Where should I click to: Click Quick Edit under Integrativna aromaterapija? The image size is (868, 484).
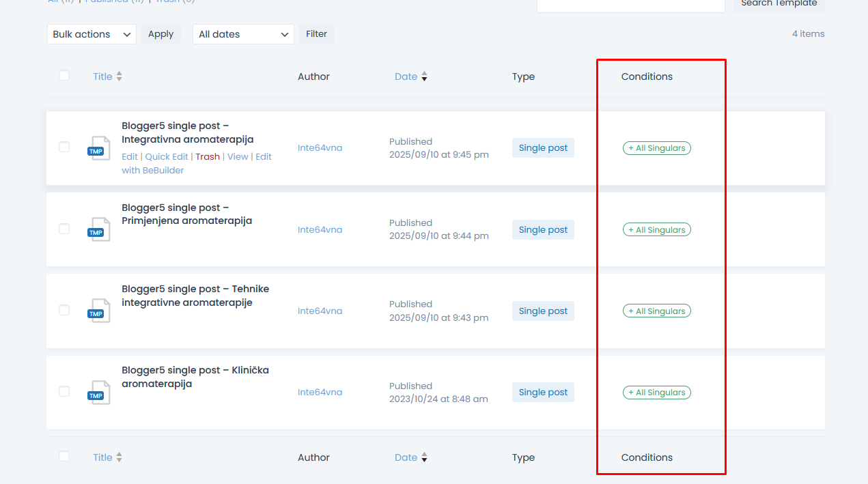pos(167,156)
